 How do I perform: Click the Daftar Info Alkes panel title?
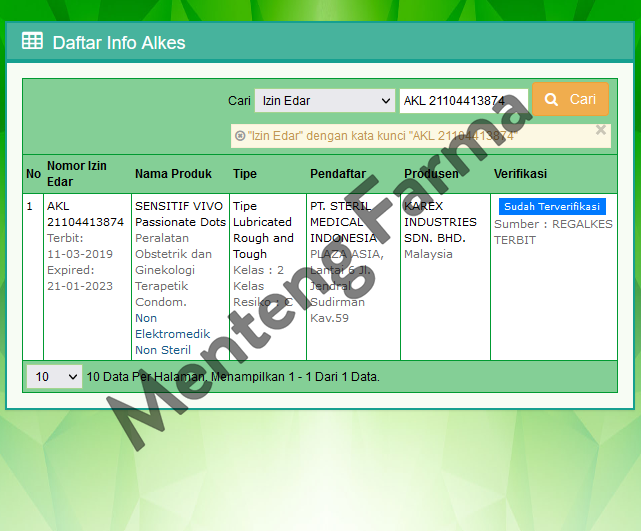(118, 43)
